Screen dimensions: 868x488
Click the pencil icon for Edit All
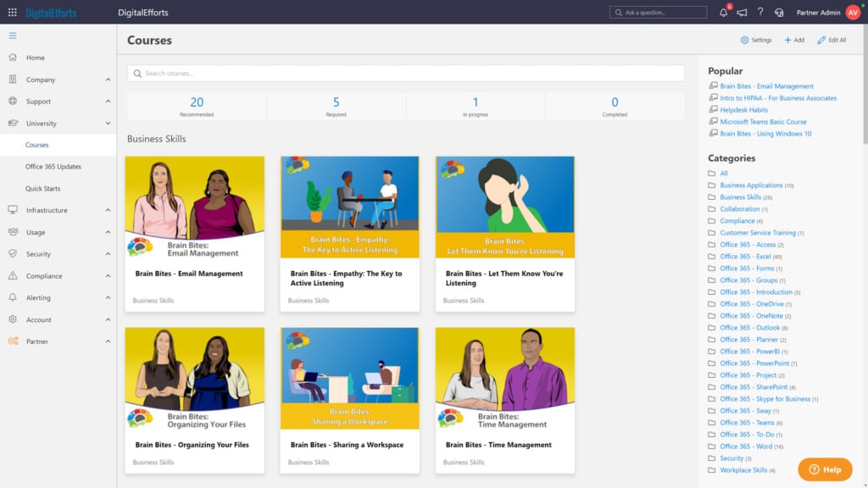coord(821,40)
